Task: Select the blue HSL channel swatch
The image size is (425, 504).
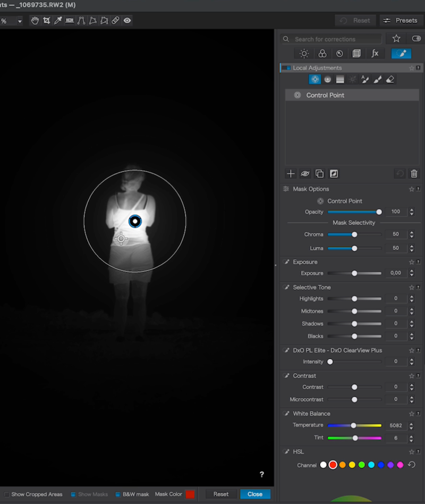Action: tap(381, 465)
